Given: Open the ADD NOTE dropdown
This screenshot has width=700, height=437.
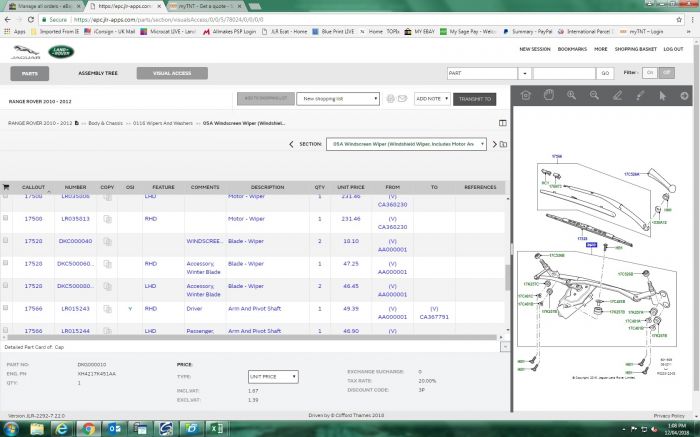Looking at the screenshot, I should coord(432,99).
